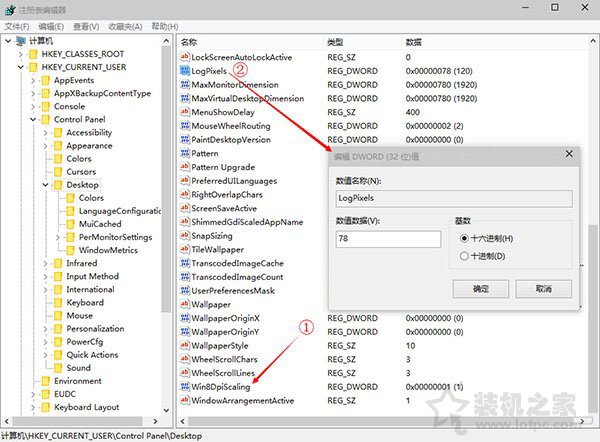600x442 pixels.
Task: Click the Pattern Upgrade string icon
Action: 185,167
